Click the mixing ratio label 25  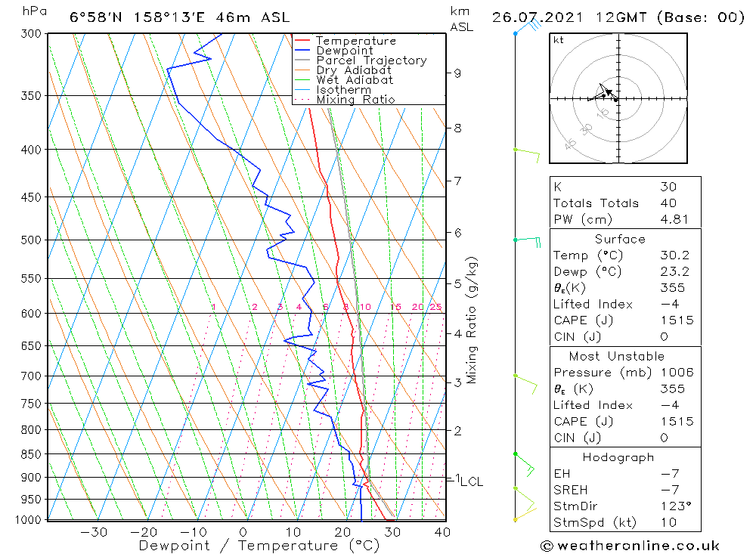(436, 307)
